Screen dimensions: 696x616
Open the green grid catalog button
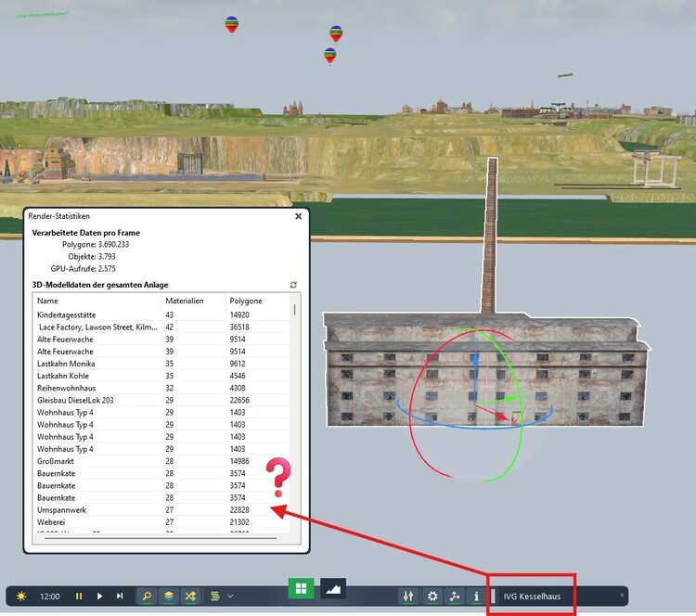coord(300,588)
